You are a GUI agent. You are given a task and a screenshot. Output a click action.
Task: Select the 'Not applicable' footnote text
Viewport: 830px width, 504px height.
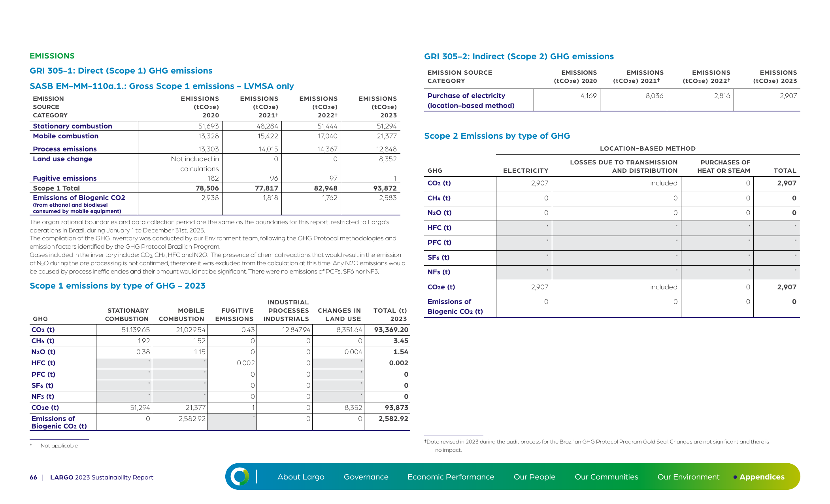point(59,445)
